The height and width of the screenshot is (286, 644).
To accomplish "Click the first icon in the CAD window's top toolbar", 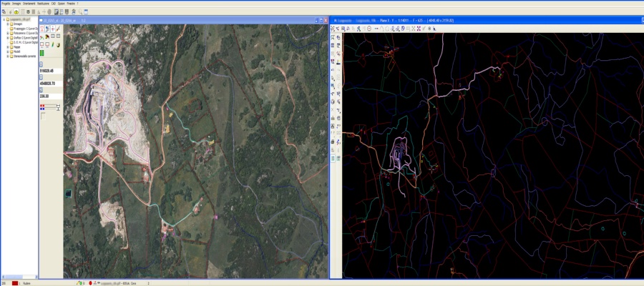I will point(331,29).
